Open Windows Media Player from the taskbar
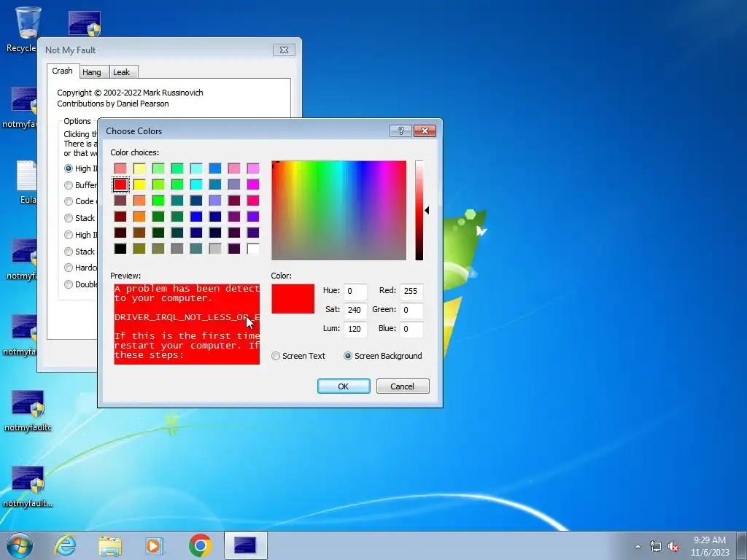 (x=154, y=545)
